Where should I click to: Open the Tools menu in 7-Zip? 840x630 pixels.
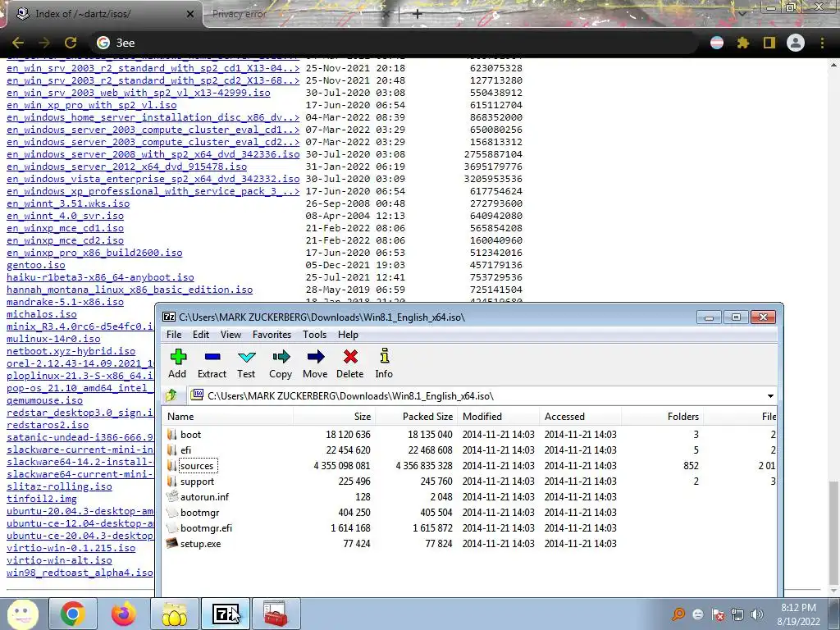click(x=314, y=335)
